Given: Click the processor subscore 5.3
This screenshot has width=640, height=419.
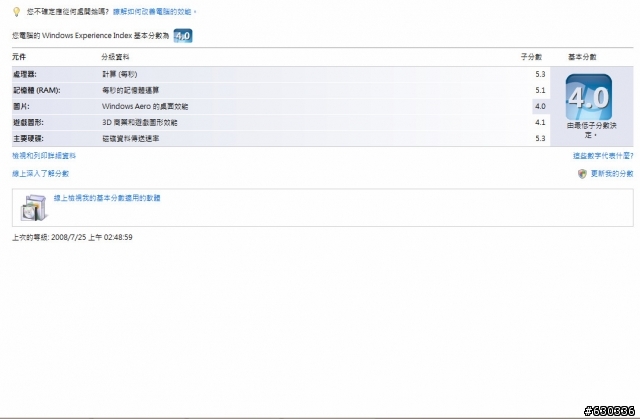Looking at the screenshot, I should pyautogui.click(x=540, y=74).
